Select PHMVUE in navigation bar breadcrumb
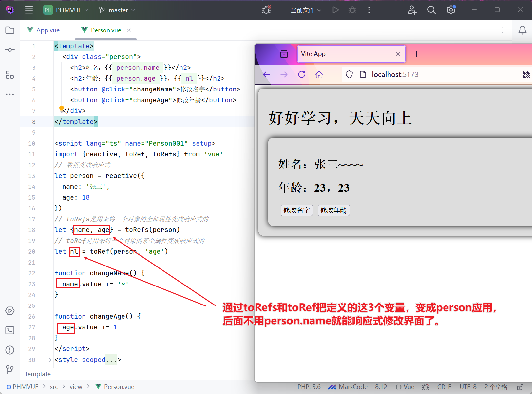 pyautogui.click(x=23, y=387)
